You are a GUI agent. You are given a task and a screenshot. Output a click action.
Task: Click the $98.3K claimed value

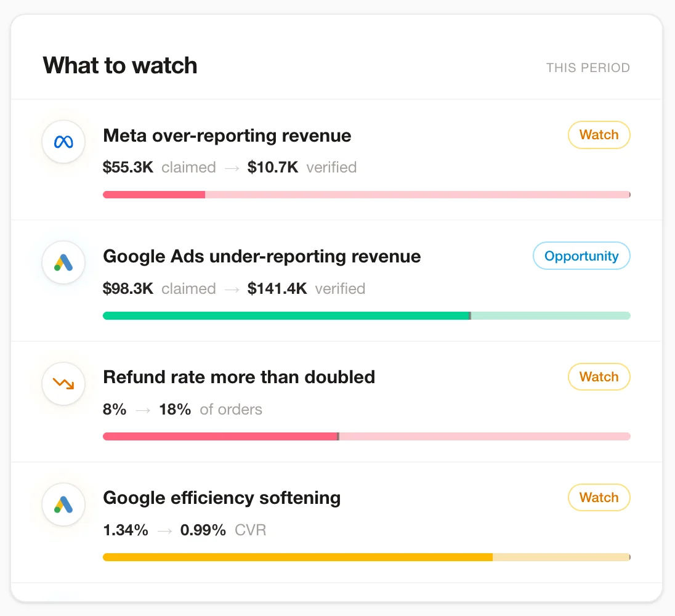[x=128, y=288]
